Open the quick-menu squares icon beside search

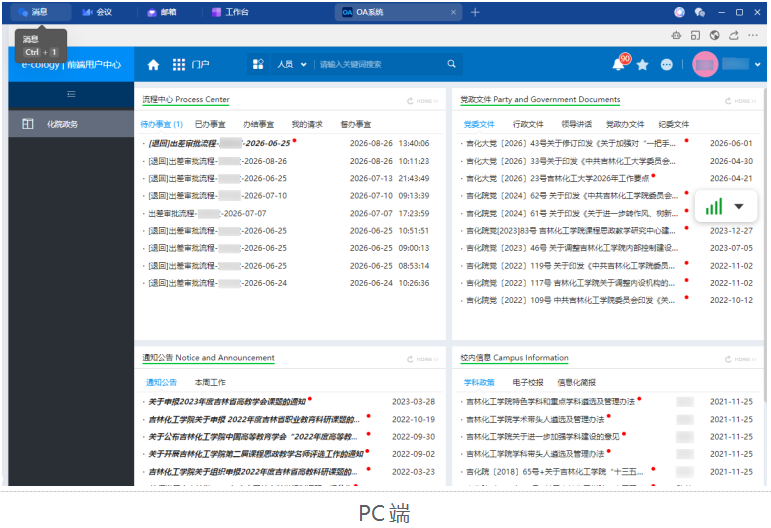258,64
